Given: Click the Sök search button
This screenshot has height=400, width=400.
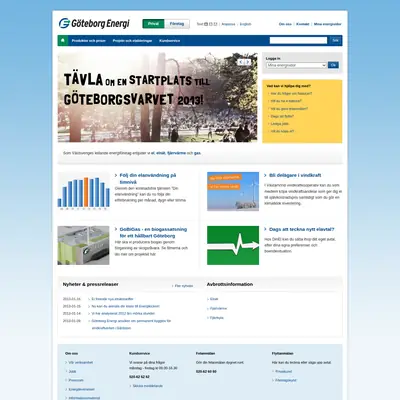Looking at the screenshot, I should coord(335,40).
